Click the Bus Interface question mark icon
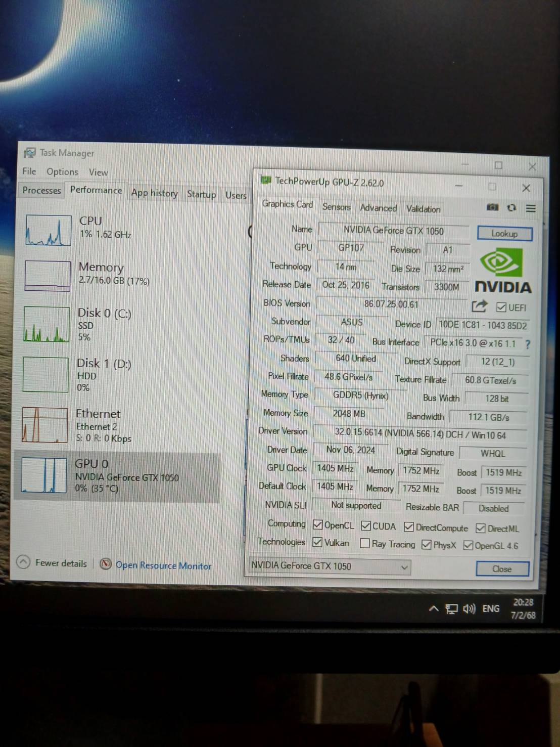The image size is (560, 747). pyautogui.click(x=528, y=344)
